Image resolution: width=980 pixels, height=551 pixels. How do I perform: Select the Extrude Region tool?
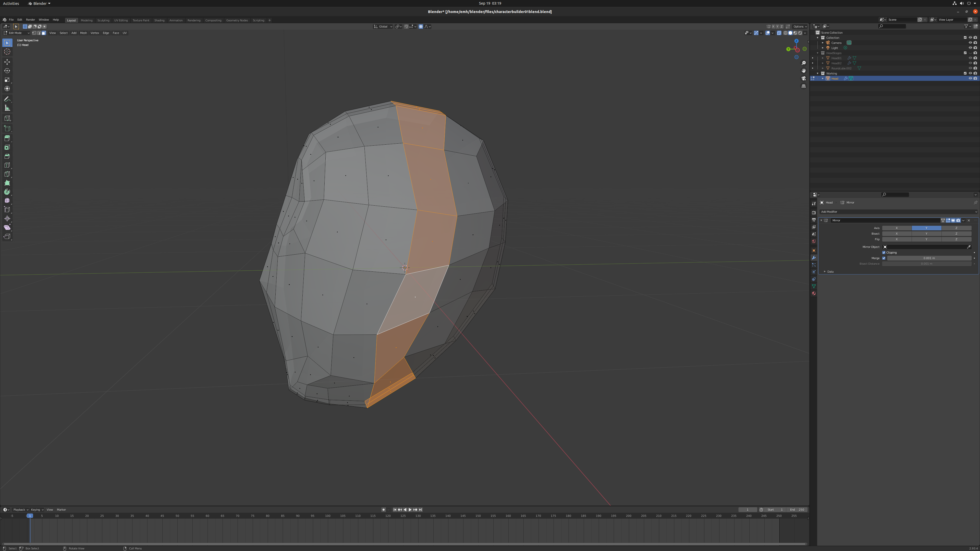coord(7,139)
